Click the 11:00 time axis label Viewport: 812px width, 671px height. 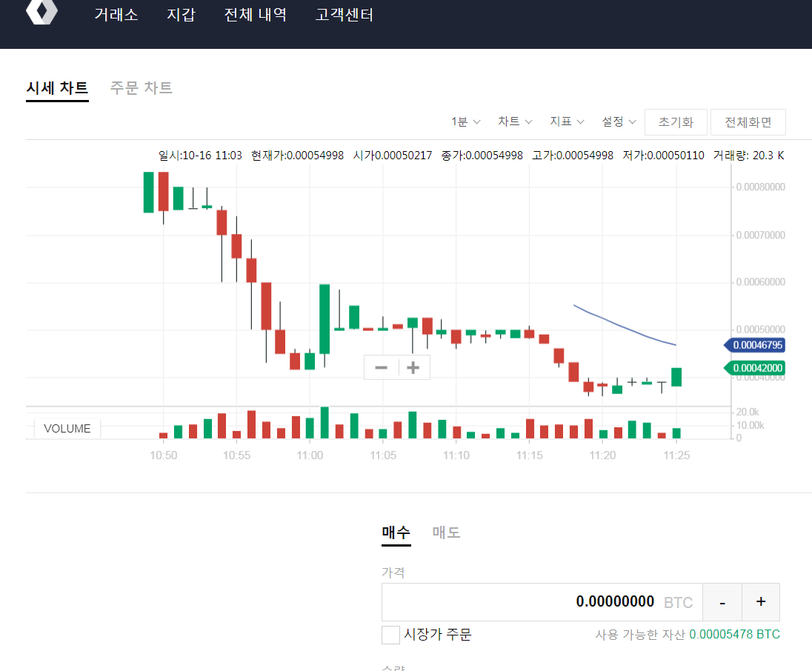pos(310,455)
